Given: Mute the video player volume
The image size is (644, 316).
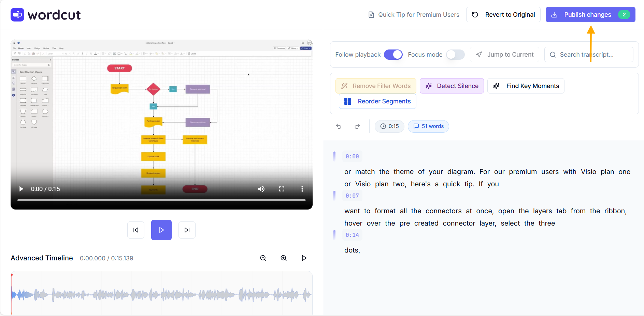Looking at the screenshot, I should point(261,189).
